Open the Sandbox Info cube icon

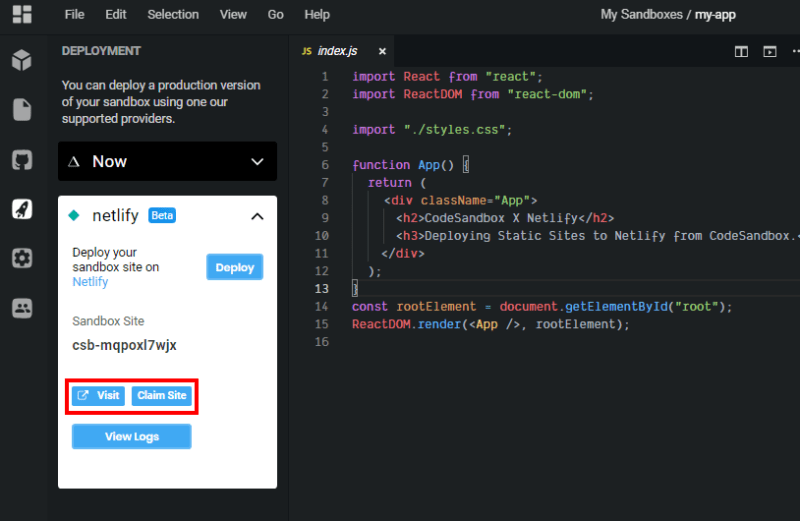pos(22,60)
